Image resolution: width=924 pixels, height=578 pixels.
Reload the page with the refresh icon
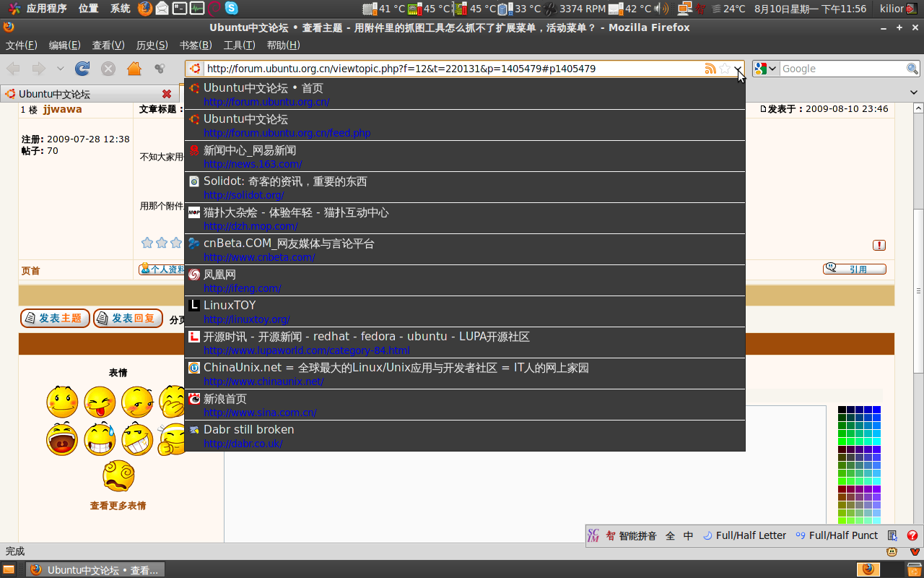82,69
